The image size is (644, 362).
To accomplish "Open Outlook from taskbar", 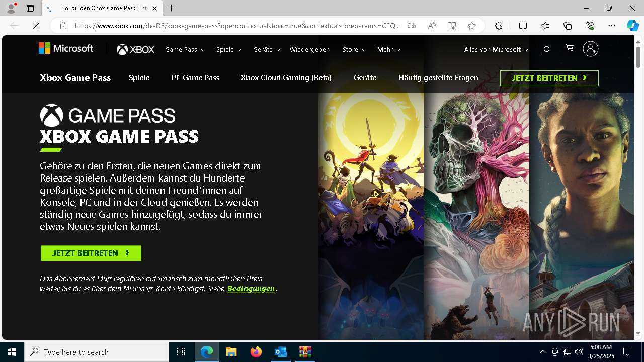I will (x=280, y=352).
